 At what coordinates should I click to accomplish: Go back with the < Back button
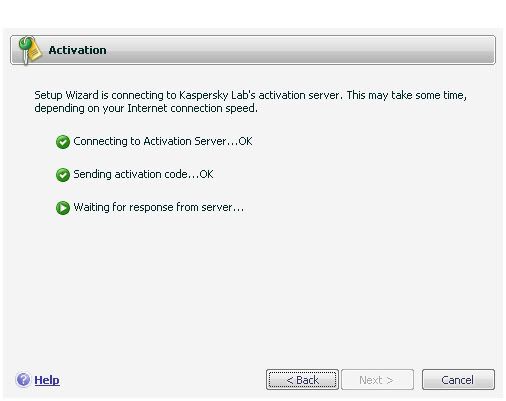(302, 379)
